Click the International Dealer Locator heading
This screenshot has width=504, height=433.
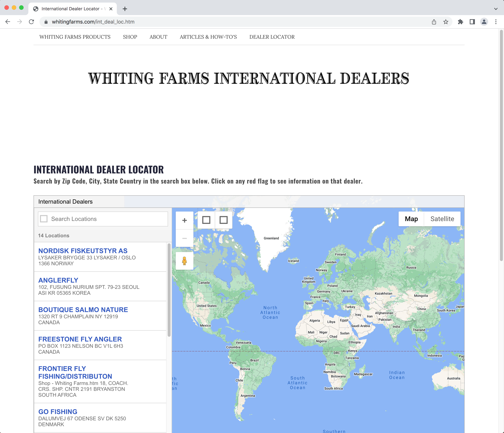[x=99, y=170]
